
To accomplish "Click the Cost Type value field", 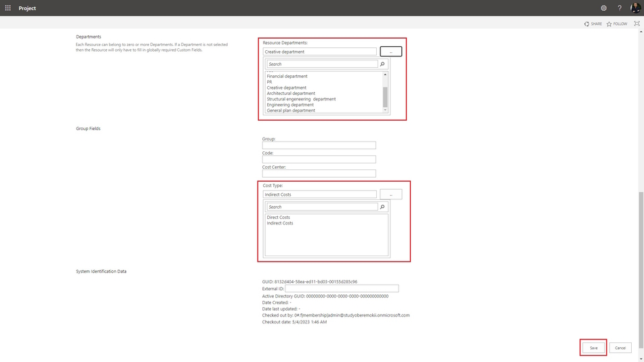I will pos(319,195).
